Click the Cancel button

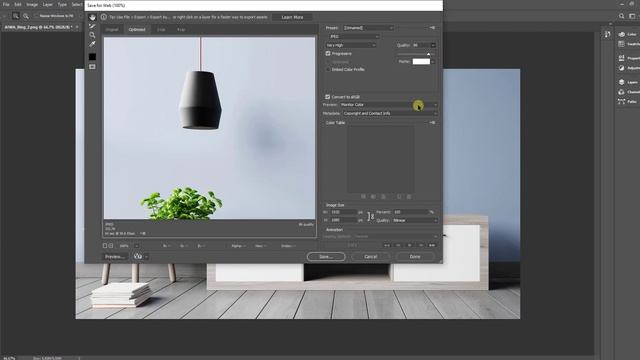tap(370, 257)
